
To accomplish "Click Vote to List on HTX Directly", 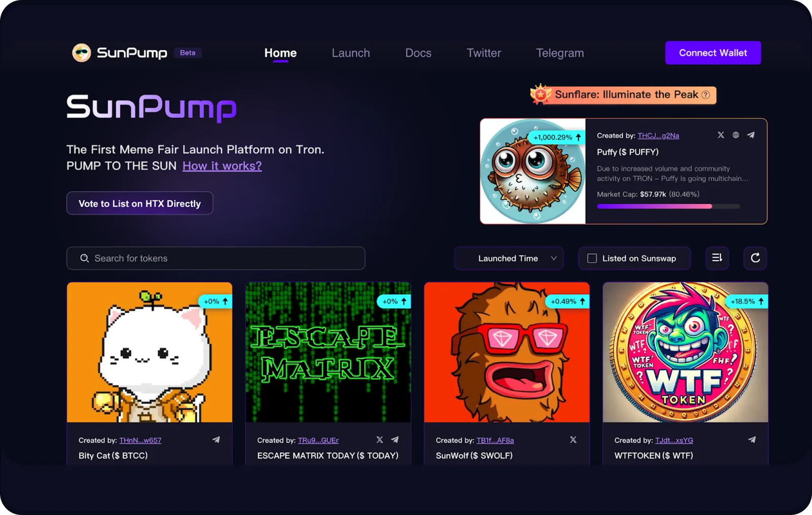I will (x=140, y=203).
